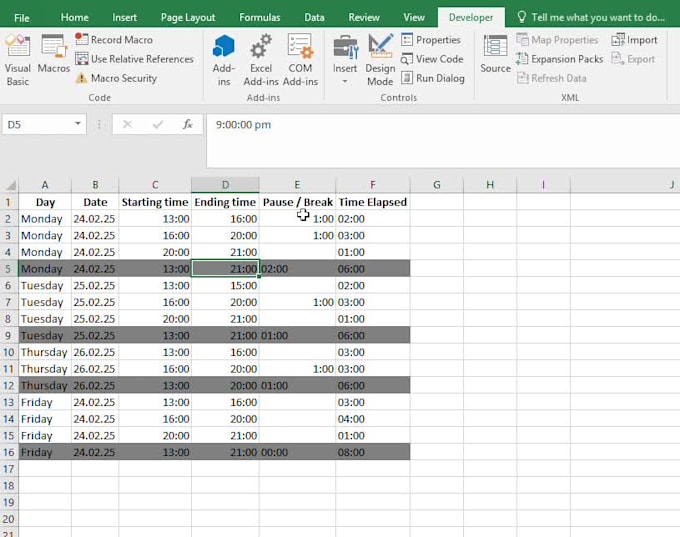Open the XML Source pane
This screenshot has height=537, width=680.
coord(495,54)
